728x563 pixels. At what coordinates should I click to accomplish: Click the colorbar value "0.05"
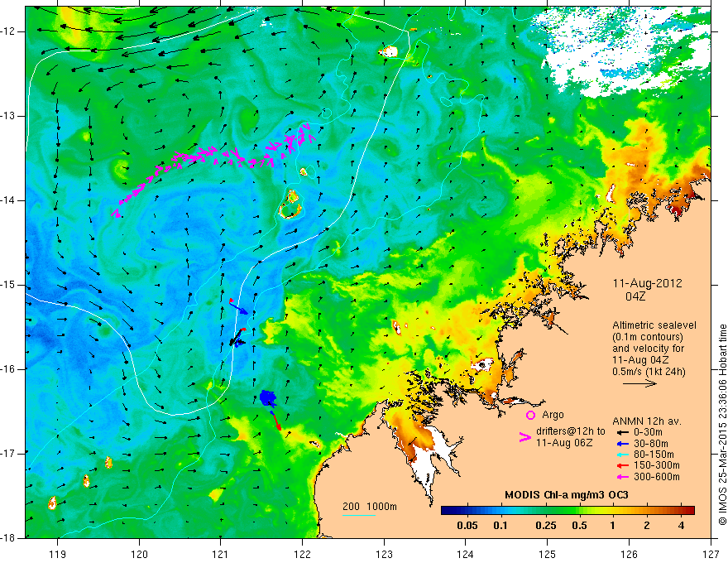click(x=467, y=526)
